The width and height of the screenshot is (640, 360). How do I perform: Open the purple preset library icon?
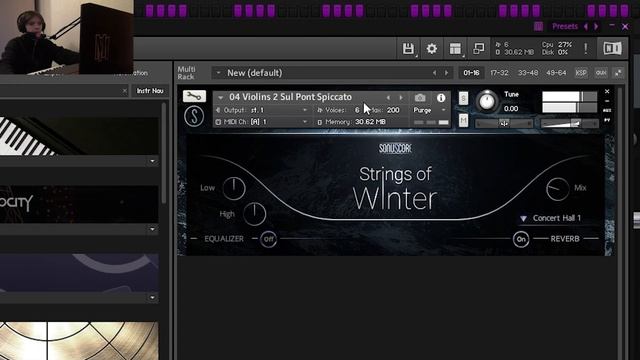(x=538, y=27)
